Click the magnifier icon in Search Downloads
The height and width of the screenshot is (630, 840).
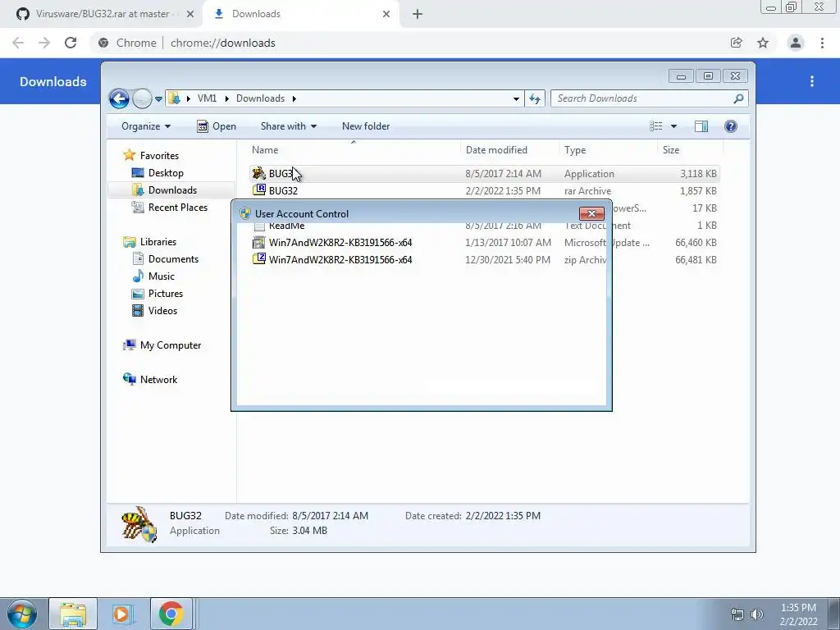[738, 98]
